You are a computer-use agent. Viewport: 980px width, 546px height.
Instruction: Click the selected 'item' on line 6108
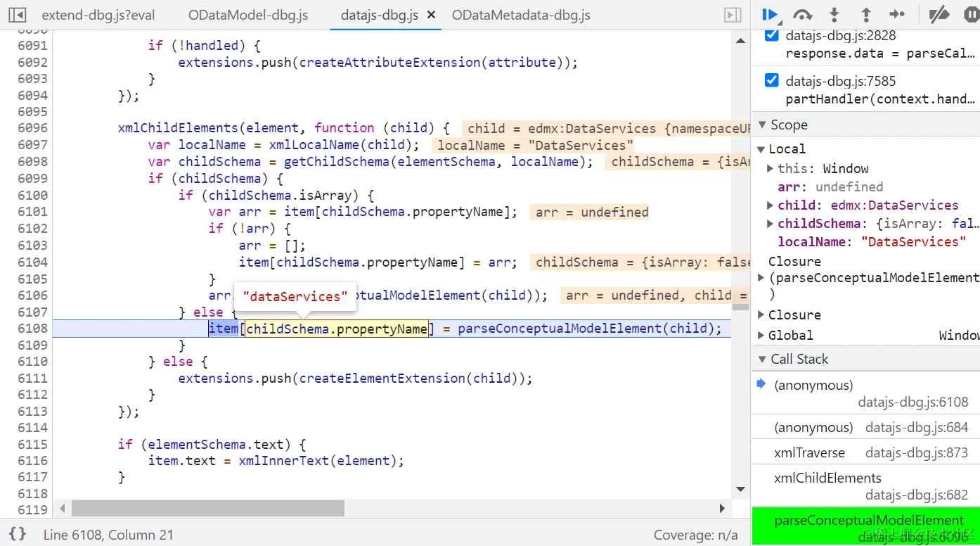224,329
